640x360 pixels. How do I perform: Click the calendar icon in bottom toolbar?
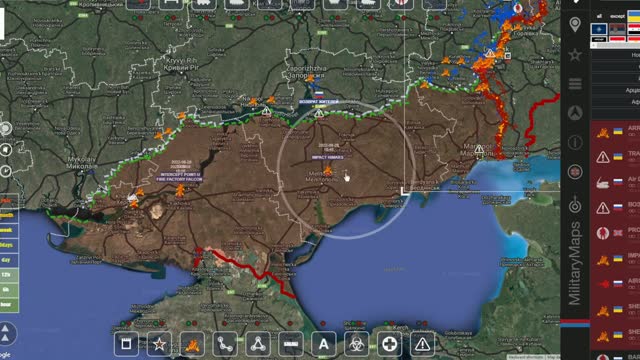click(126, 344)
